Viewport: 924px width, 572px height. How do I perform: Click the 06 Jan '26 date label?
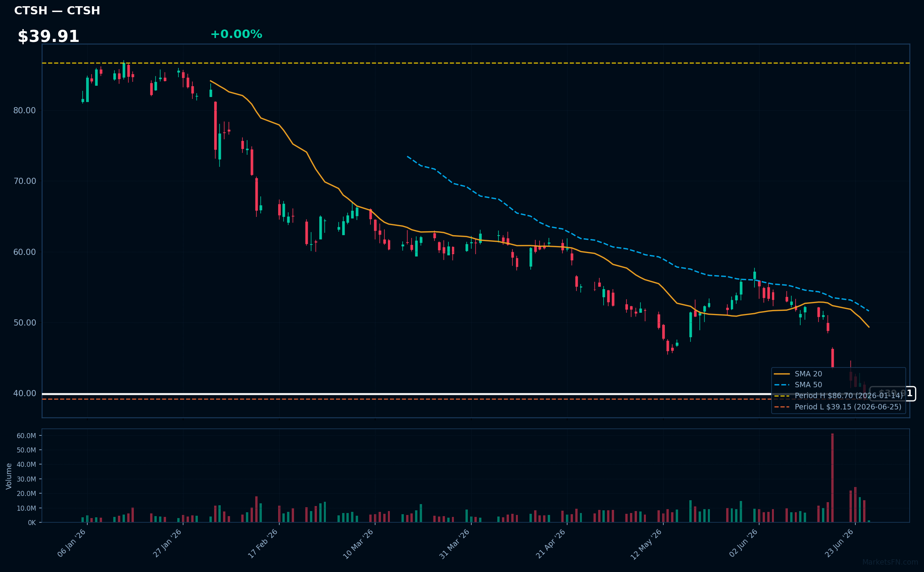click(x=72, y=543)
